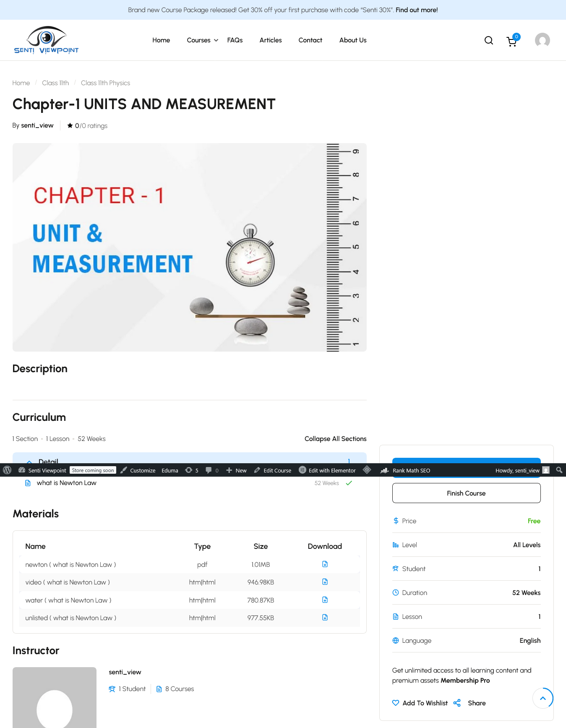This screenshot has height=728, width=566.
Task: Download the video material file
Action: click(x=325, y=582)
